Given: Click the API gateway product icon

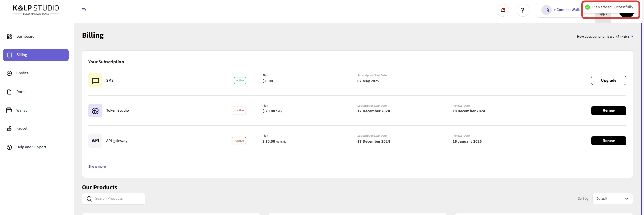Looking at the screenshot, I should point(95,141).
